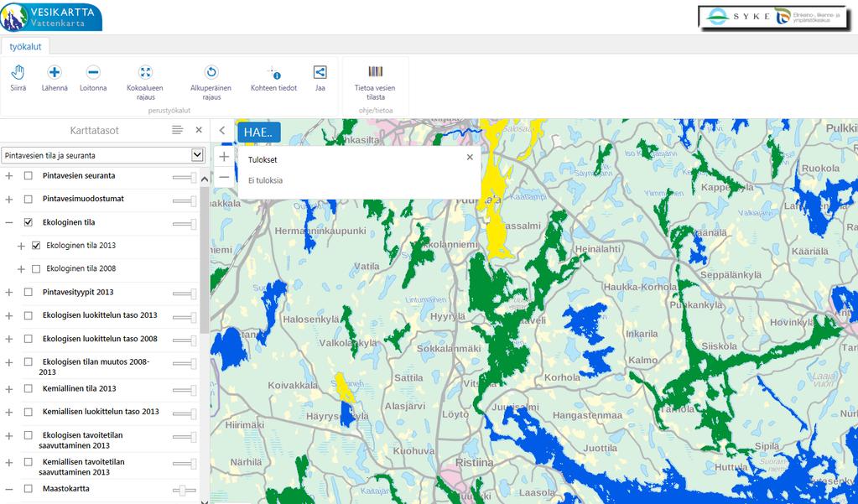Expand Pintavesimuodostumat layer

coord(8,200)
